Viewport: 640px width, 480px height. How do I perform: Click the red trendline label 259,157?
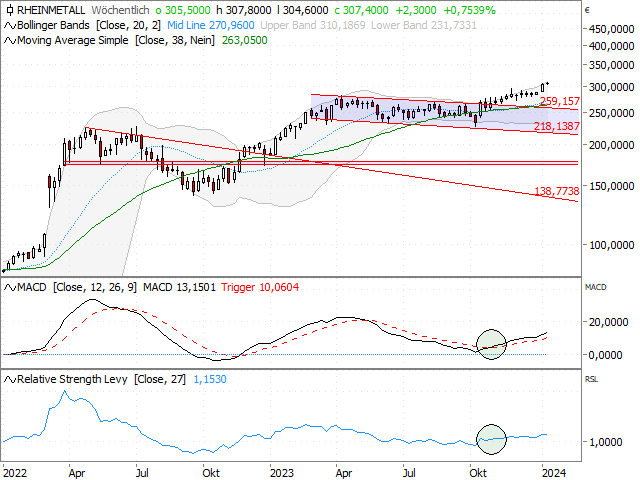(x=560, y=101)
